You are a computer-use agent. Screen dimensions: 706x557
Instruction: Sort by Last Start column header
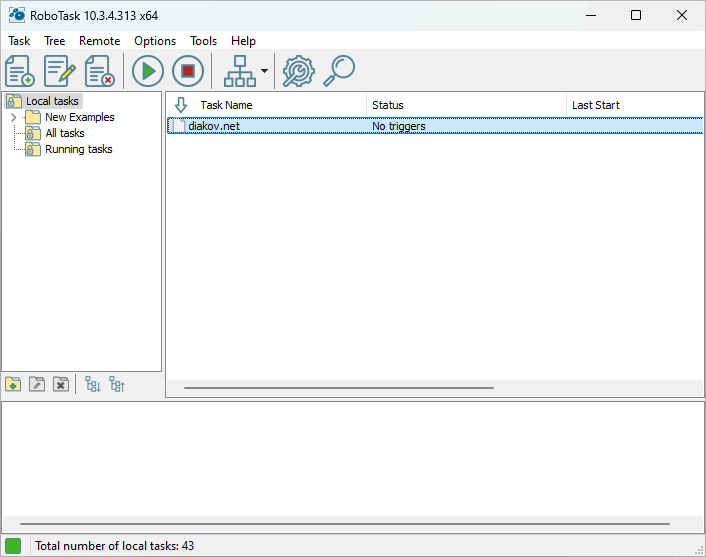[635, 105]
